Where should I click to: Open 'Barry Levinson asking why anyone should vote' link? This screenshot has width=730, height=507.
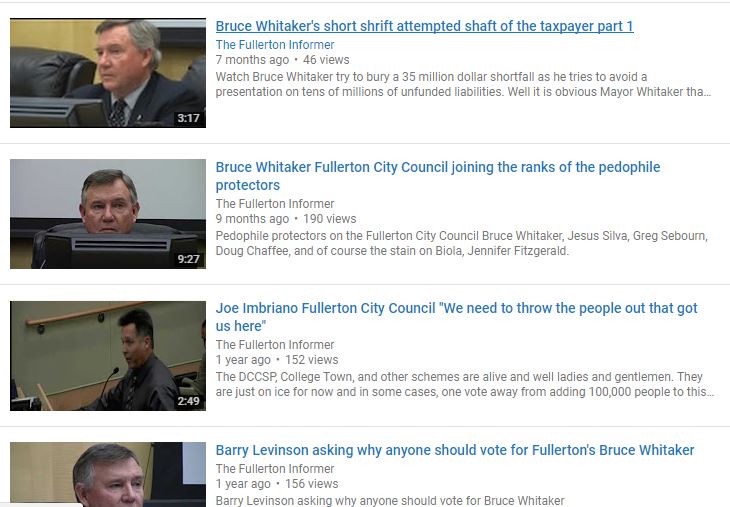tap(455, 450)
